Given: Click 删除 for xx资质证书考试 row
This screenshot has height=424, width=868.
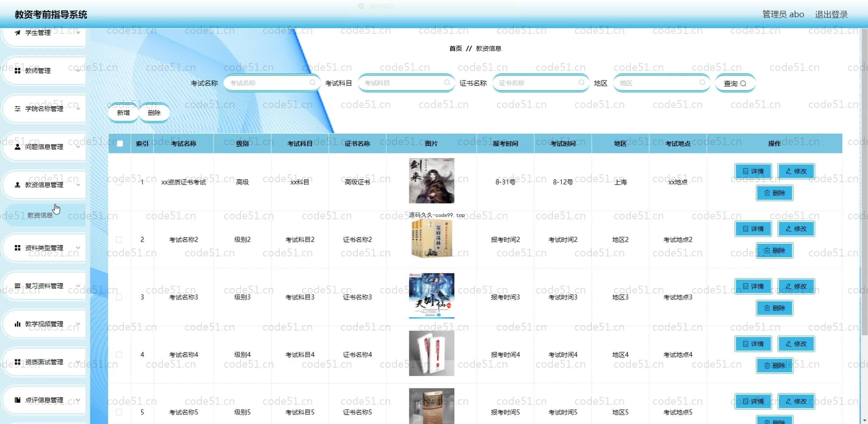Looking at the screenshot, I should 774,193.
